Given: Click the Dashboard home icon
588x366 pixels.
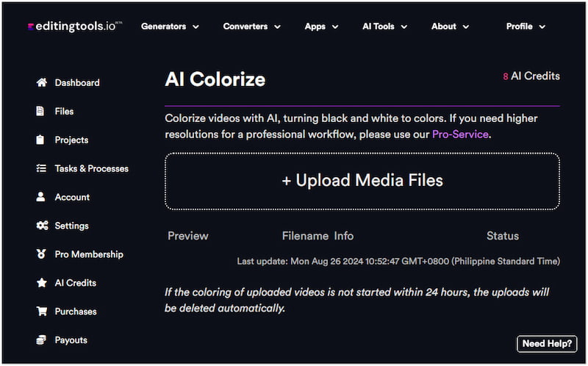Looking at the screenshot, I should tap(41, 83).
